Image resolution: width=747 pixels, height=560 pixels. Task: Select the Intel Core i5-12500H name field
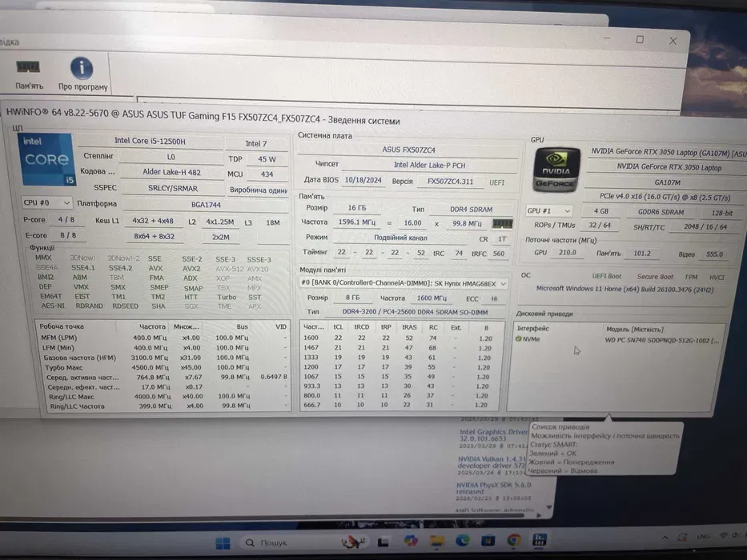[x=150, y=141]
